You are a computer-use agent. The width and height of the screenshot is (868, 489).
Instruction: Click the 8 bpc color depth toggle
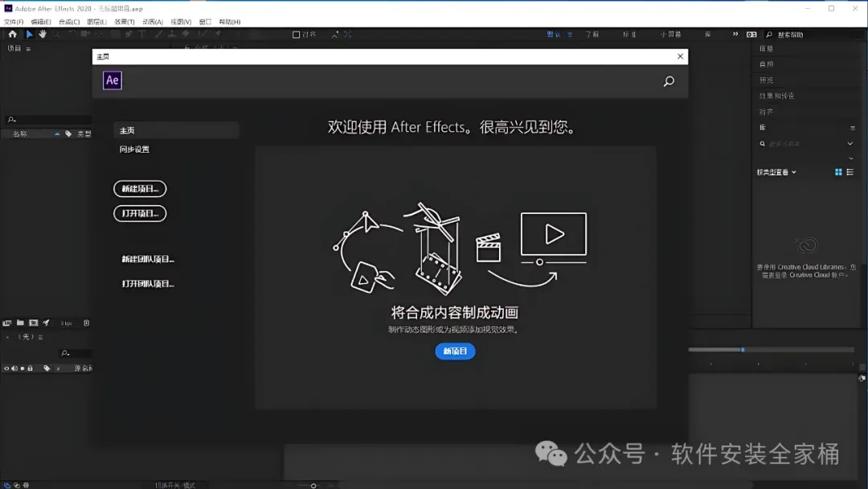[x=67, y=323]
